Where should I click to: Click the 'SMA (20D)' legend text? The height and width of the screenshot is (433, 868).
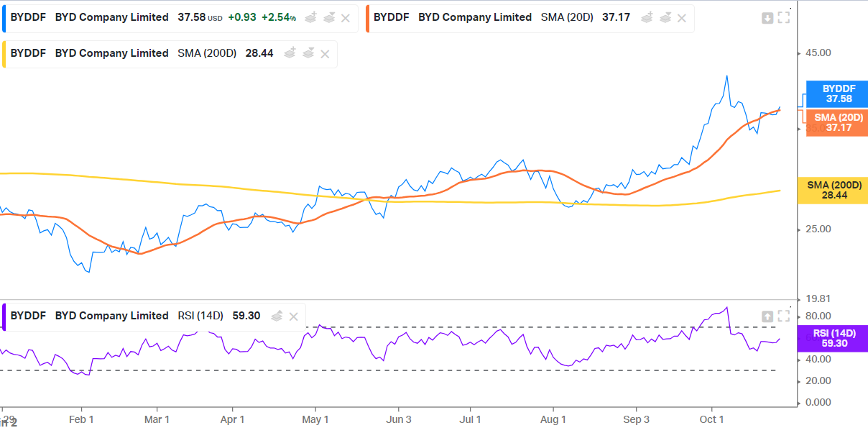click(567, 17)
